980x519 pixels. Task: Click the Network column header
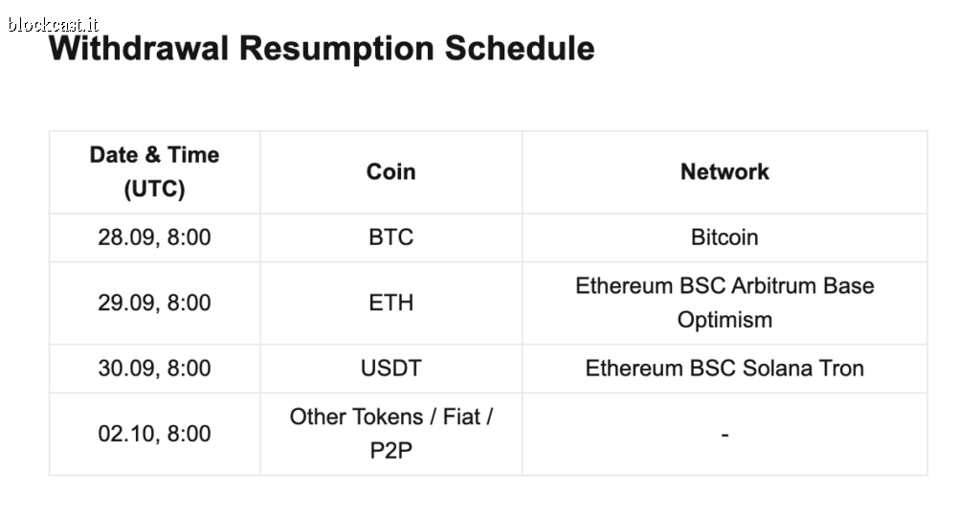point(725,172)
